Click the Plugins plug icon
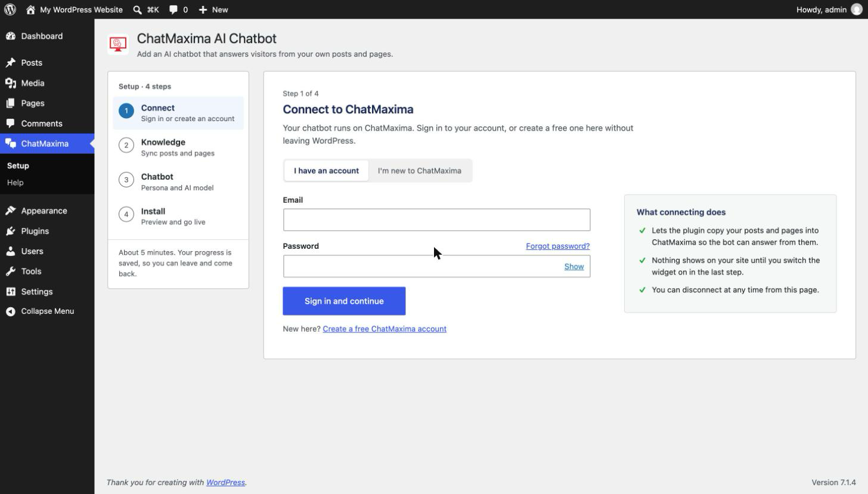 point(10,231)
